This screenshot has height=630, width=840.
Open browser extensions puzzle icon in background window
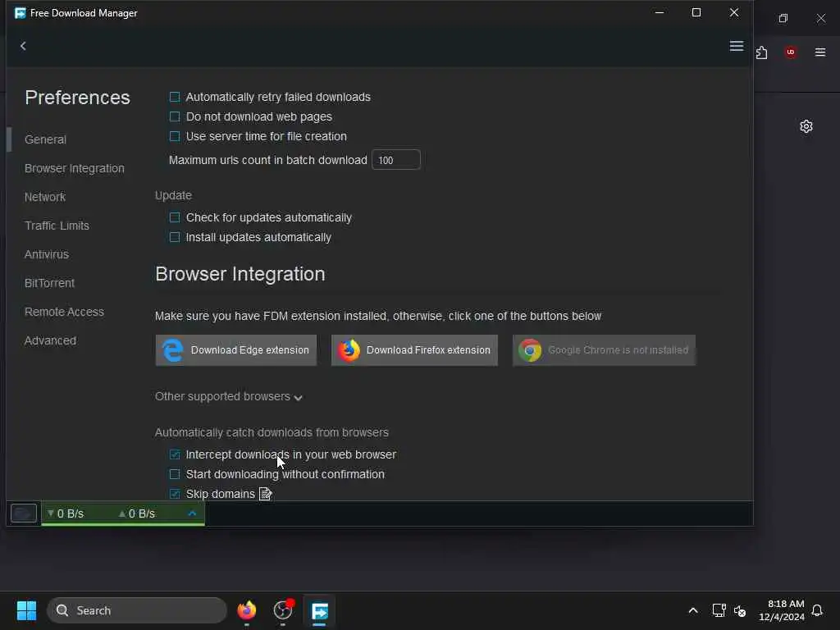pyautogui.click(x=762, y=52)
